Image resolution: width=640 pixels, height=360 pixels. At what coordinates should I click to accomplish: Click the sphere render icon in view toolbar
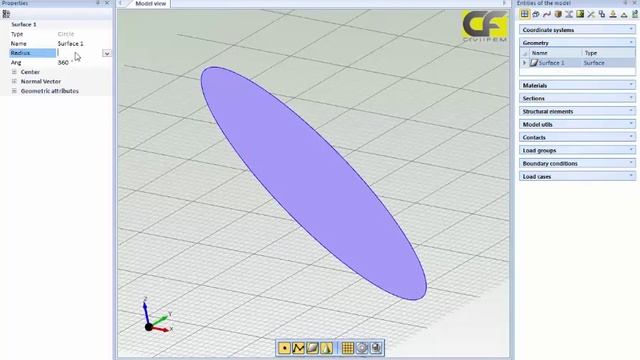pos(376,348)
